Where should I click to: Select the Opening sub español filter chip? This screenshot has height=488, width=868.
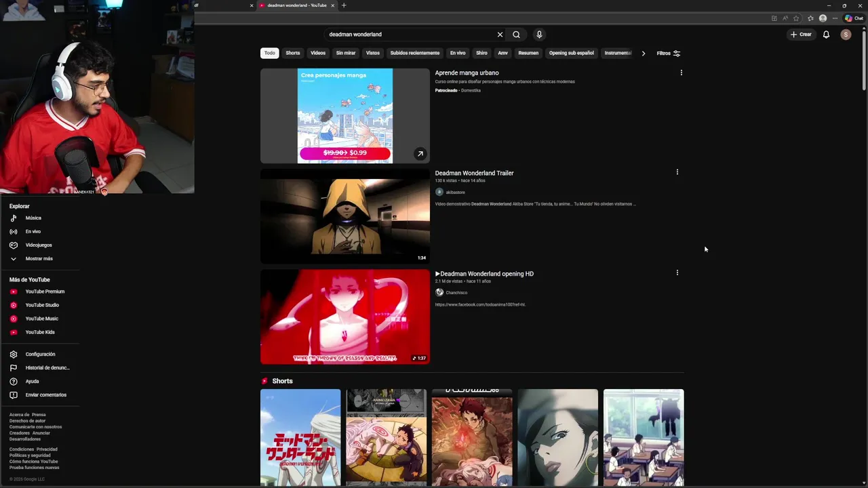572,53
